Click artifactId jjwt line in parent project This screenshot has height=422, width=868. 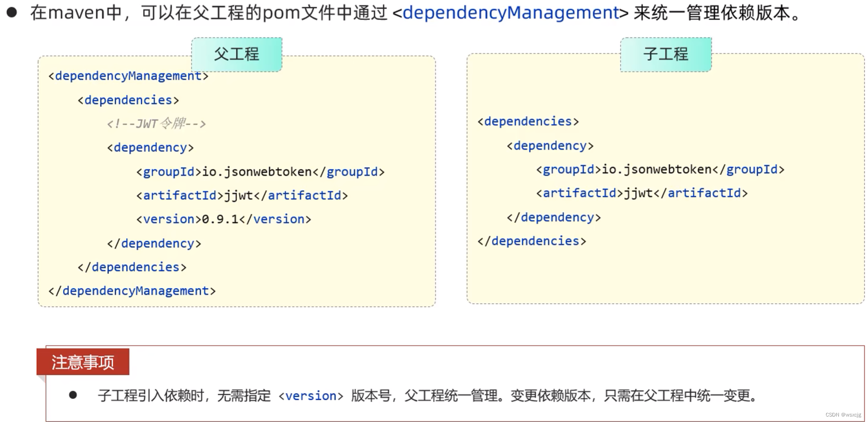[x=242, y=195]
